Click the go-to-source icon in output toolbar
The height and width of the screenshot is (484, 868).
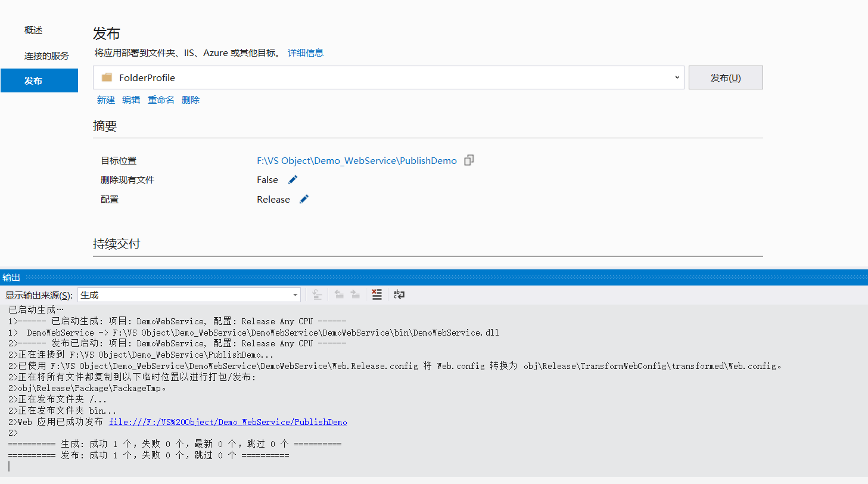point(317,294)
